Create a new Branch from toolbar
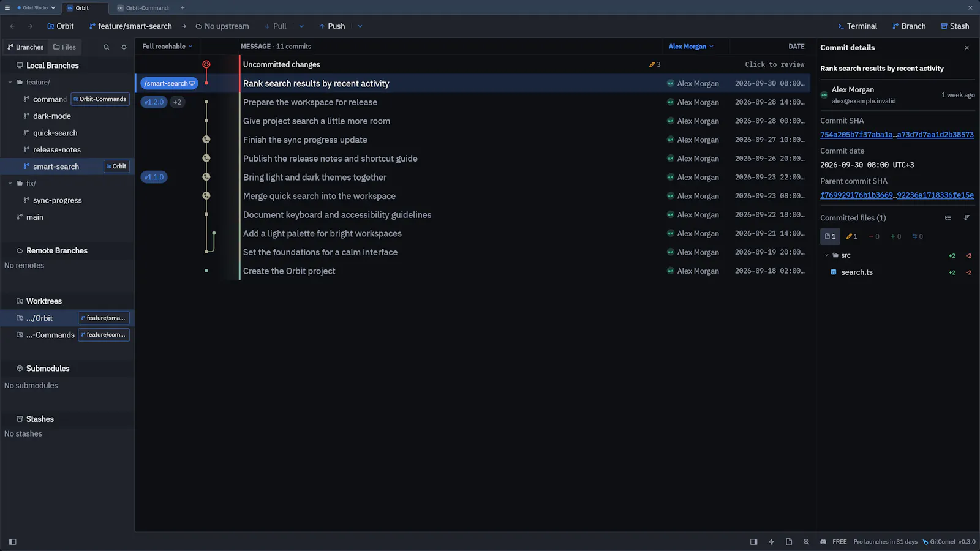The width and height of the screenshot is (980, 551). tap(909, 26)
